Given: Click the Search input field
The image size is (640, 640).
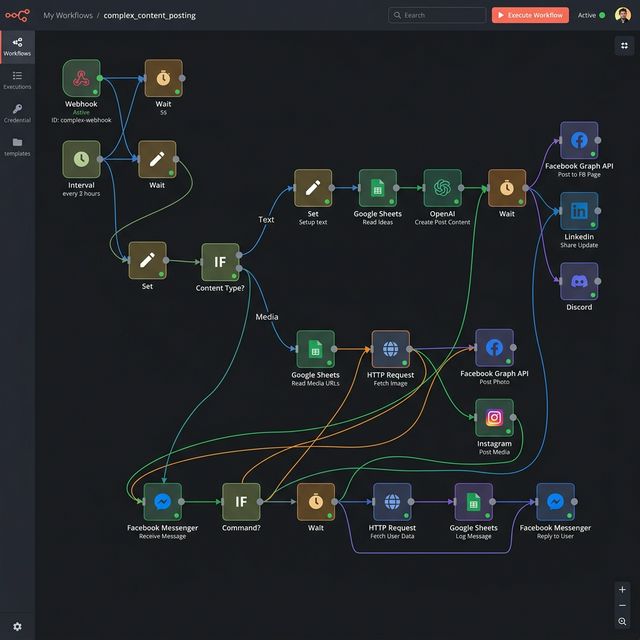Looking at the screenshot, I should 437,15.
